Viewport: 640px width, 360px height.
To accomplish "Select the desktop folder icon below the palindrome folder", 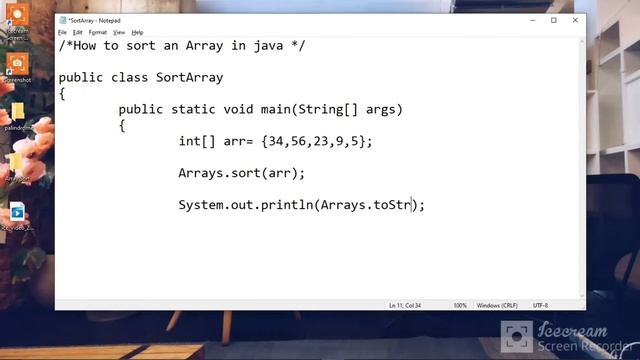I will coord(17,167).
